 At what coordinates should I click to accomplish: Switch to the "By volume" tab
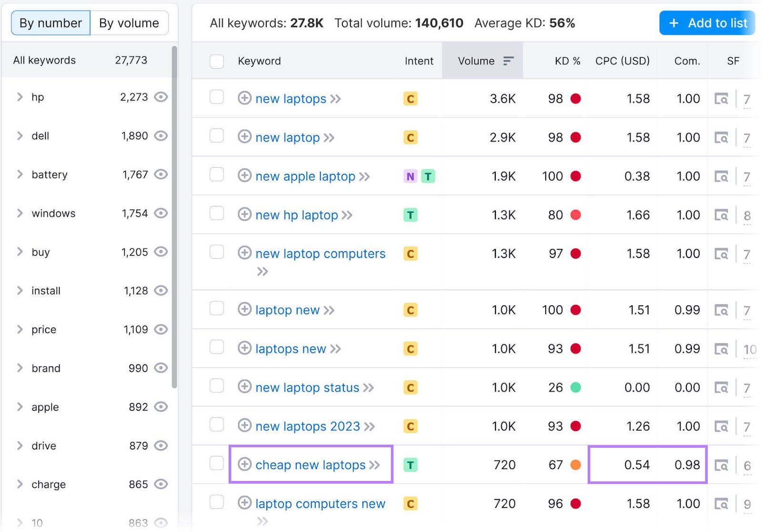click(x=129, y=22)
